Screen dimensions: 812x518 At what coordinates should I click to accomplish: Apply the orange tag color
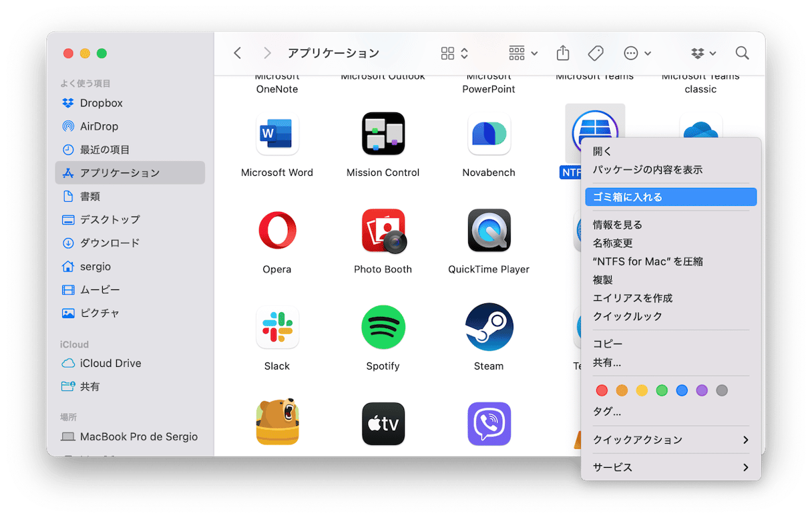click(622, 390)
